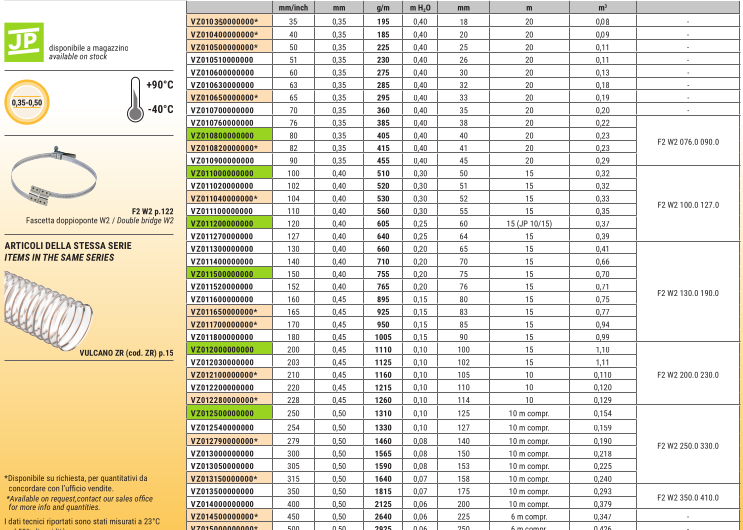
Task: Click the green-highlighted code VZ012000000000
Action: click(x=222, y=351)
